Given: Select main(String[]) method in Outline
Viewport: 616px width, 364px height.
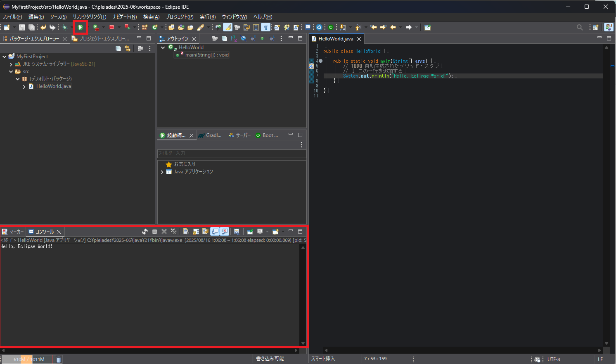Looking at the screenshot, I should pos(206,55).
